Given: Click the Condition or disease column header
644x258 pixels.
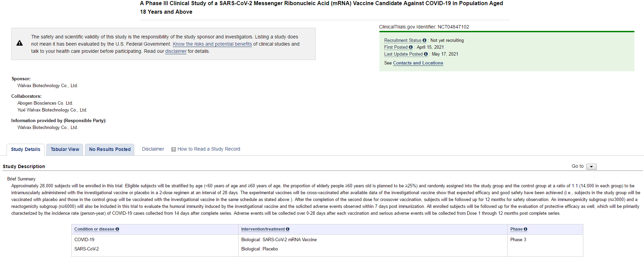Looking at the screenshot, I should [x=94, y=229].
